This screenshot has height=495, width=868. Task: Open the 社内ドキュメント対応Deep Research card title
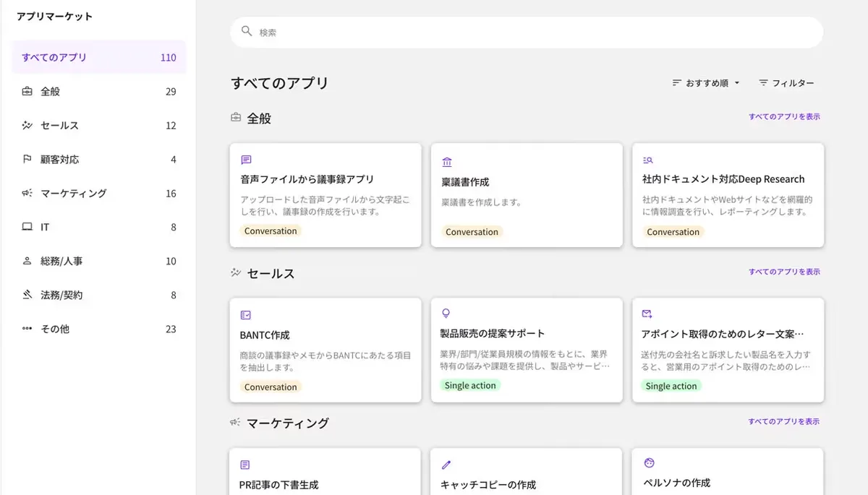tap(723, 179)
